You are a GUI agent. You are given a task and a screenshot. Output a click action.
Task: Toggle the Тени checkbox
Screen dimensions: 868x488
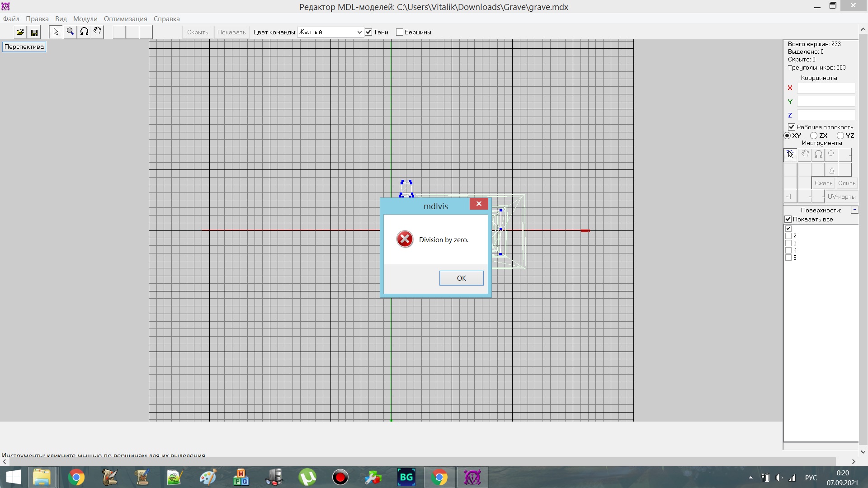368,32
